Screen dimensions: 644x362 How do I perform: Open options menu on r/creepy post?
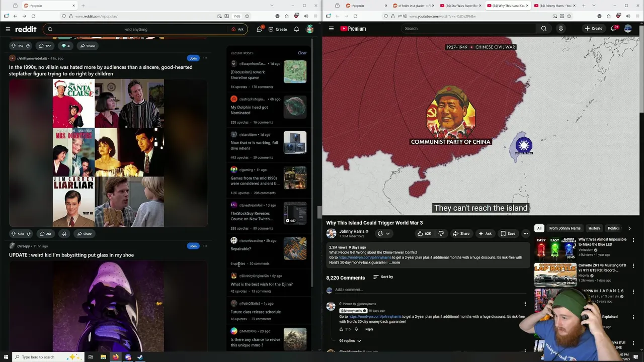point(205,246)
